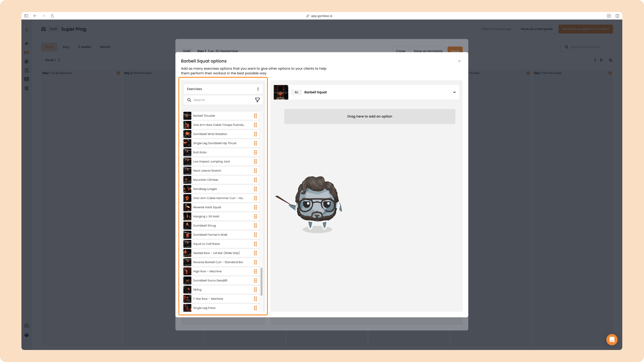
Task: Select the One Arm Raw Cable Triceps Pushdown exercise
Action: [x=221, y=125]
